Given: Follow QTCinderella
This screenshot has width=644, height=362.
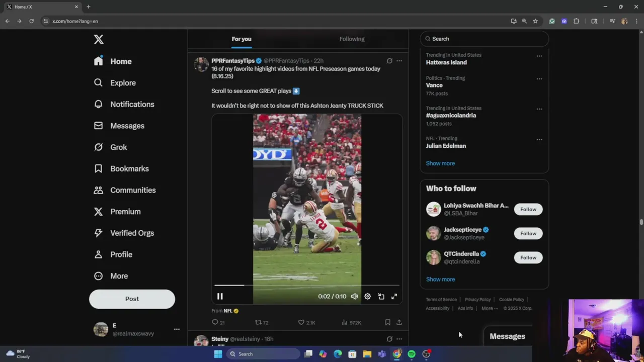Looking at the screenshot, I should [528, 257].
